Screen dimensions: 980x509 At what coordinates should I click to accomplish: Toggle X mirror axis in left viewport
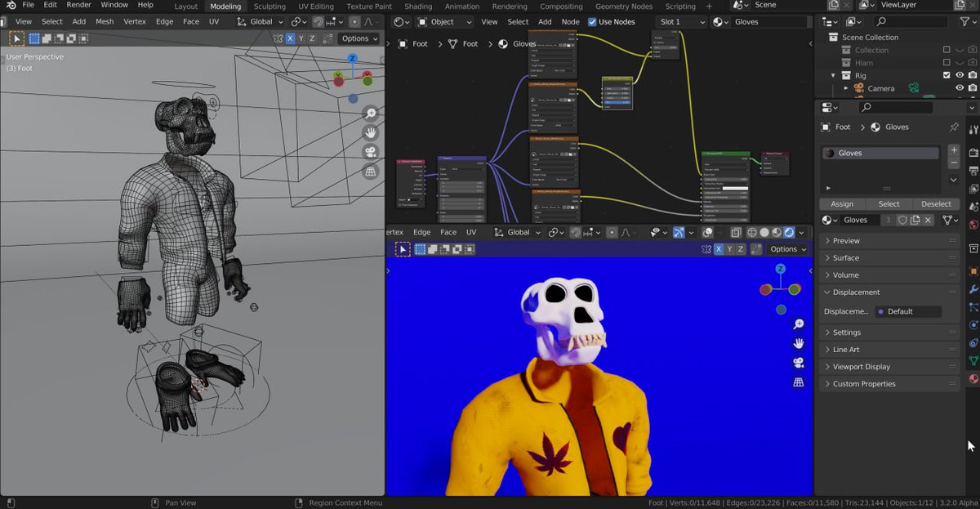pyautogui.click(x=290, y=38)
